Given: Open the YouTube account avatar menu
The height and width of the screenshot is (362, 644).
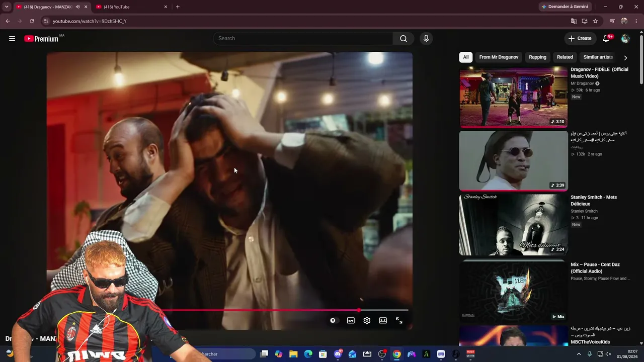Looking at the screenshot, I should pyautogui.click(x=625, y=39).
